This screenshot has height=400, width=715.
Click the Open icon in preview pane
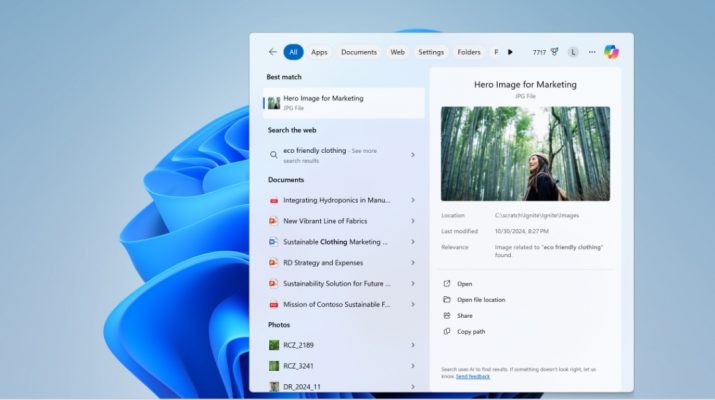447,284
